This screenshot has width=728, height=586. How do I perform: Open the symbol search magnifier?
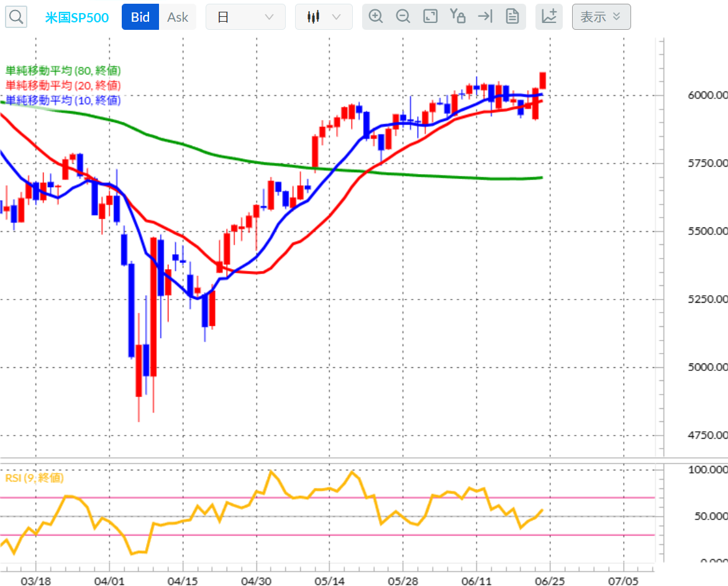coord(16,17)
